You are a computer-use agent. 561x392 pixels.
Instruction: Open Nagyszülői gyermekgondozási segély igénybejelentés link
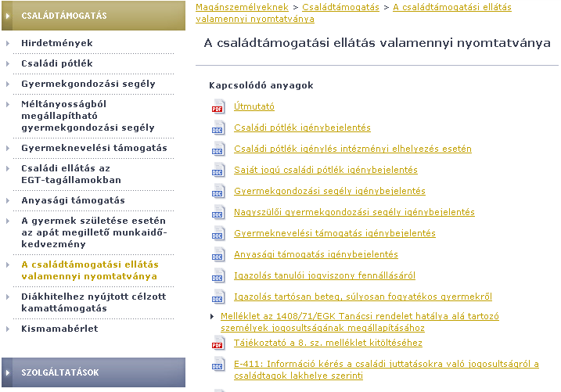pos(354,212)
